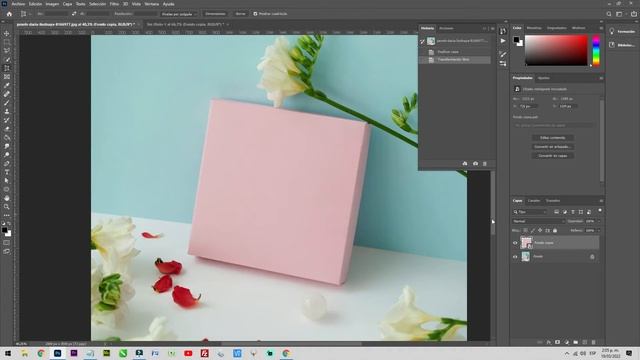Click Convertir en enlazado button
This screenshot has height=360, width=640.
point(553,147)
